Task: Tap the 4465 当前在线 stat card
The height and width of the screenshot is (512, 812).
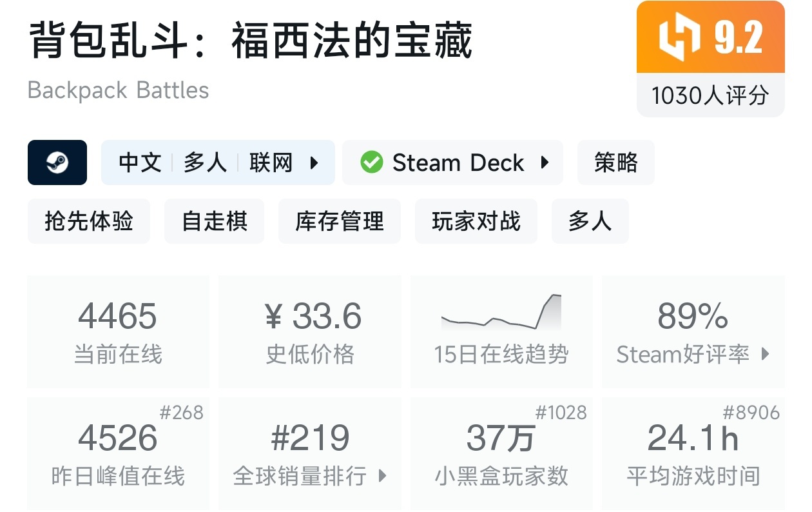Action: point(118,331)
